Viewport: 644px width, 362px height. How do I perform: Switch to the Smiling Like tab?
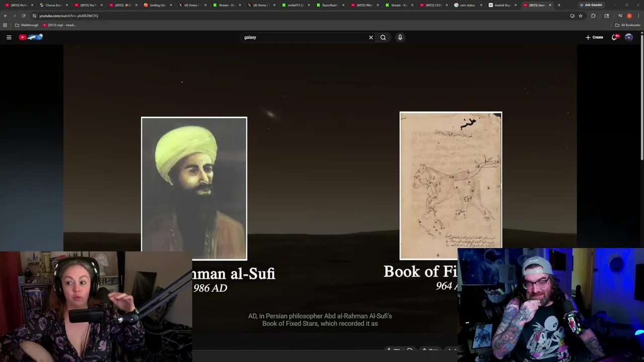pyautogui.click(x=157, y=5)
